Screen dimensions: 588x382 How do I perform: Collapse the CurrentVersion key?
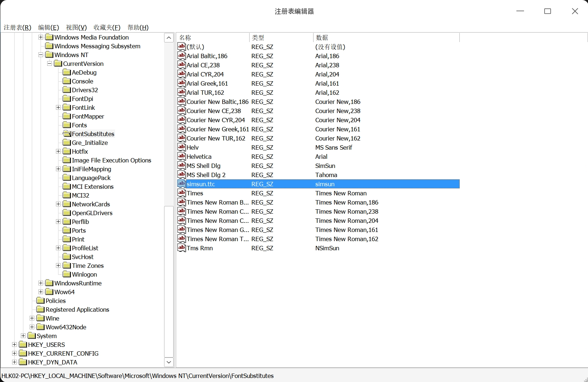(49, 64)
